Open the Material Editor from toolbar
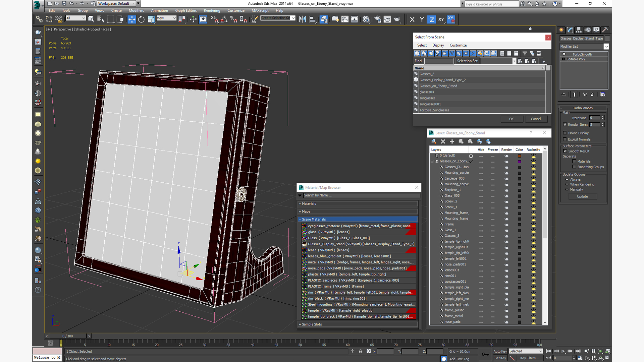This screenshot has width=644, height=362. tap(366, 19)
